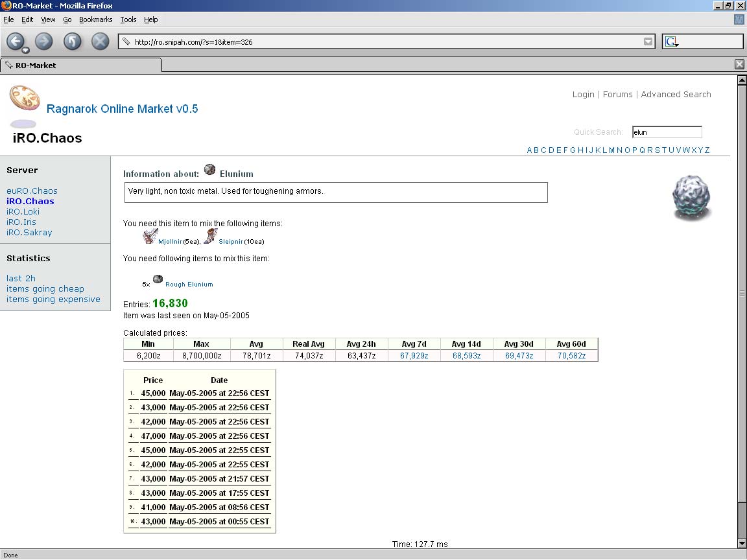Open the items going expensive statistics
The image size is (747, 560).
[53, 299]
